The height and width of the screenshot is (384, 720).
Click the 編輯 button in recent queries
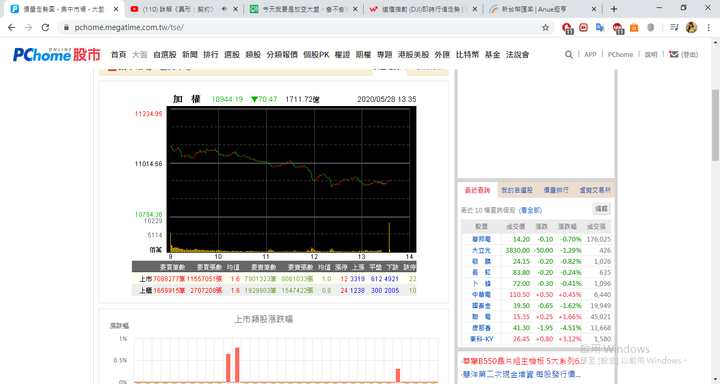click(x=602, y=209)
